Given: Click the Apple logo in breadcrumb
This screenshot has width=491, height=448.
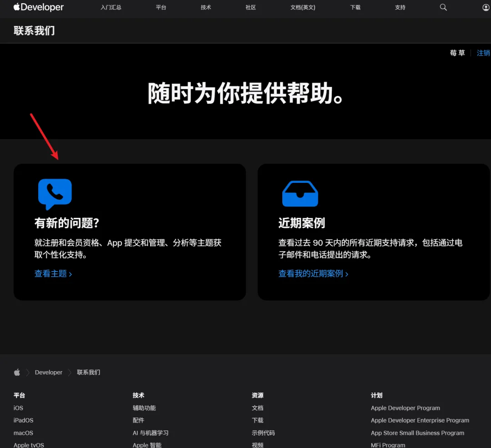Looking at the screenshot, I should 17,372.
